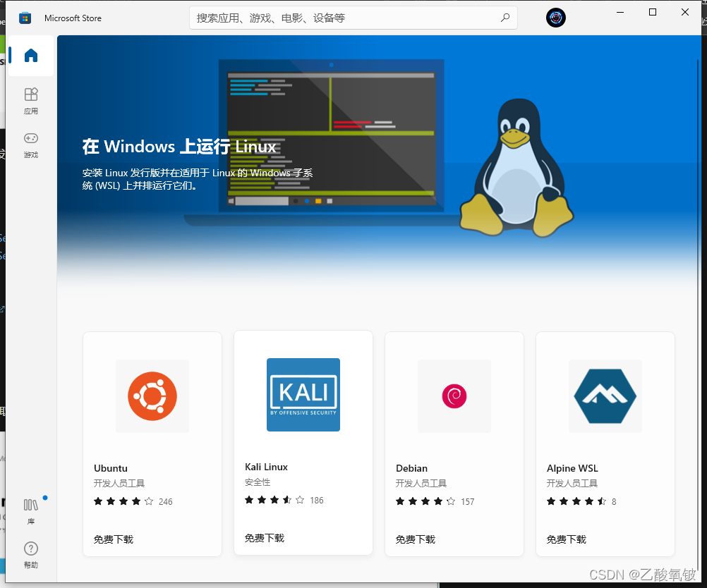Open the user account avatar
Image resolution: width=707 pixels, height=588 pixels.
coord(555,18)
